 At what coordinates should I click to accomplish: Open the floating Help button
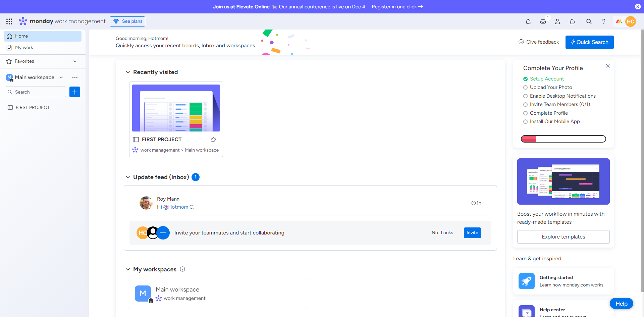(622, 304)
